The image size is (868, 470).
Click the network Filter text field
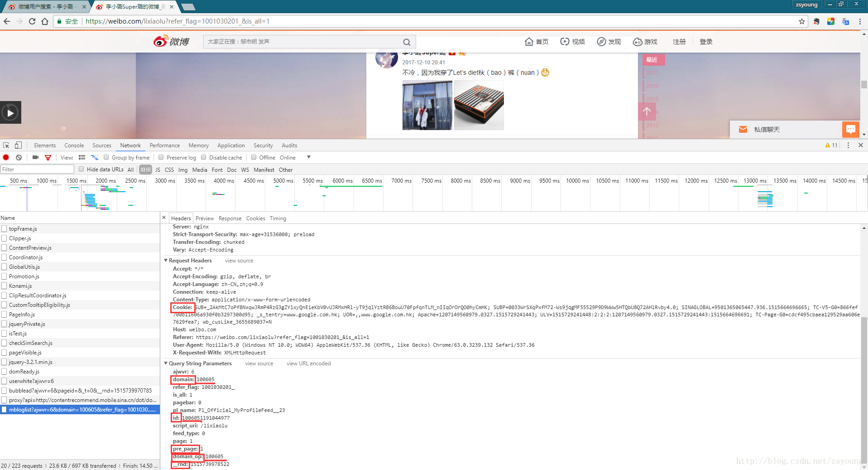coord(37,169)
